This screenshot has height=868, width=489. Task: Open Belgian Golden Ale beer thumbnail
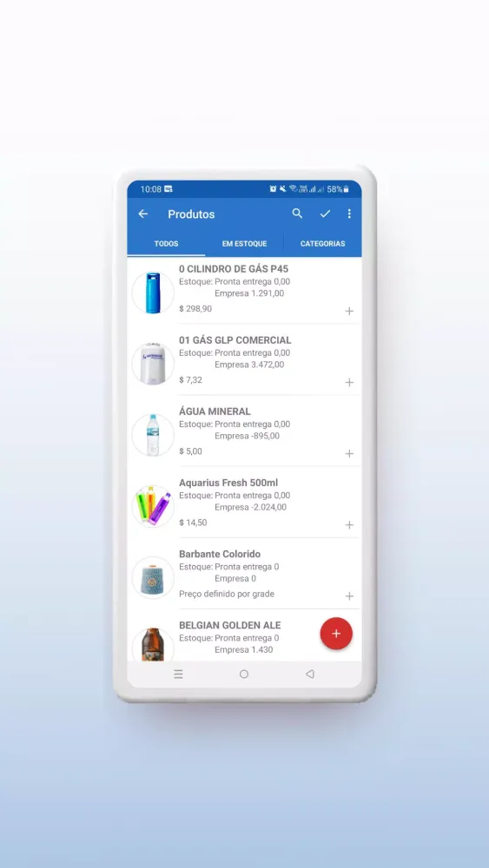pyautogui.click(x=153, y=645)
